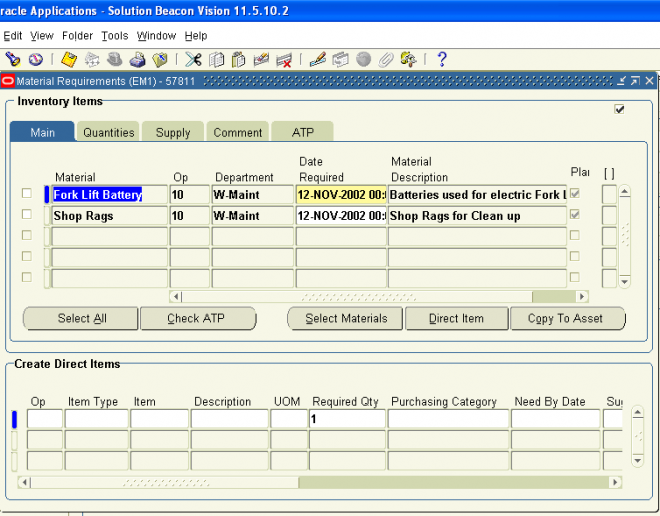The height and width of the screenshot is (516, 660).
Task: Click the Next Step toolbar icon
Action: click(x=92, y=59)
